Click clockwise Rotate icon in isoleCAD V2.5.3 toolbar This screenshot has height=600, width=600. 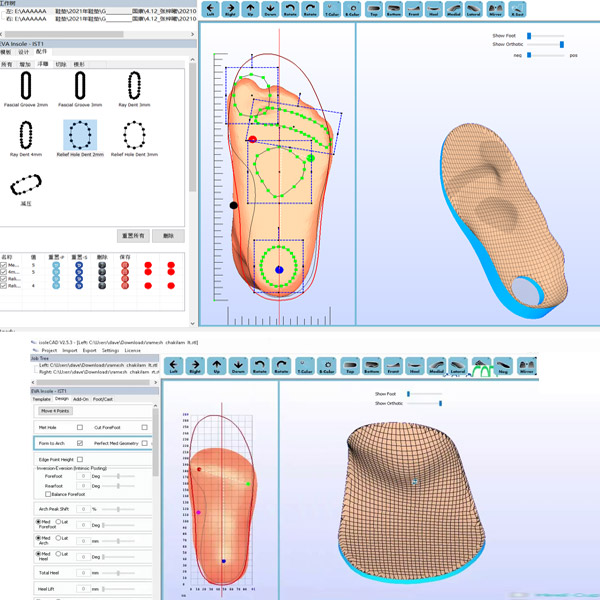click(x=281, y=366)
